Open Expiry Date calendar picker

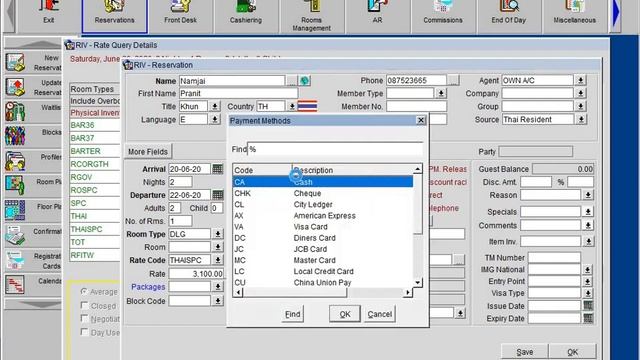point(588,318)
